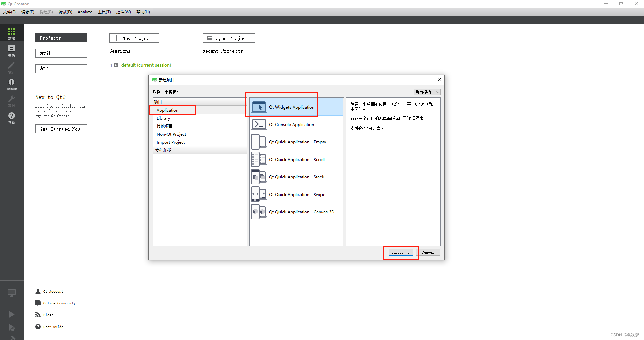
Task: Select the Qt Quick Application Empty icon
Action: point(259,142)
